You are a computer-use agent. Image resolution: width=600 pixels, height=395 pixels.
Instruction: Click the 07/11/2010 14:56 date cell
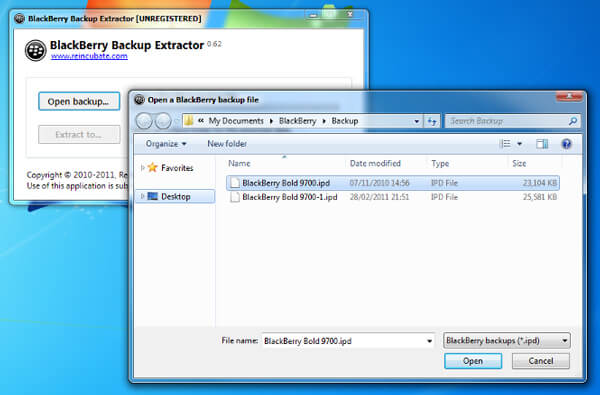(379, 183)
